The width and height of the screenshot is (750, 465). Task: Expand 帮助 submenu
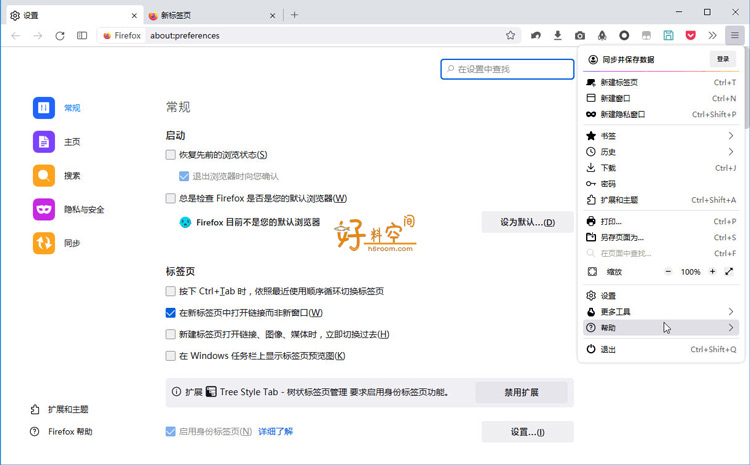click(x=661, y=328)
